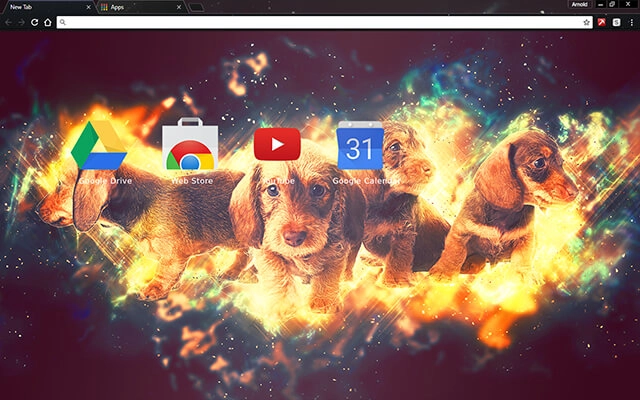Open the Chrome three-dot menu
The image size is (640, 400).
click(631, 22)
